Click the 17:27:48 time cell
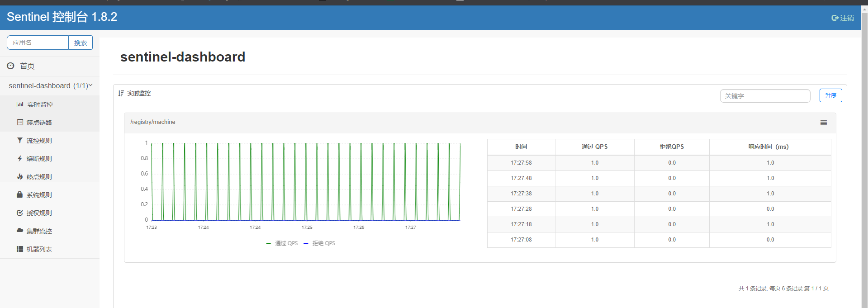This screenshot has width=868, height=308. (521, 178)
